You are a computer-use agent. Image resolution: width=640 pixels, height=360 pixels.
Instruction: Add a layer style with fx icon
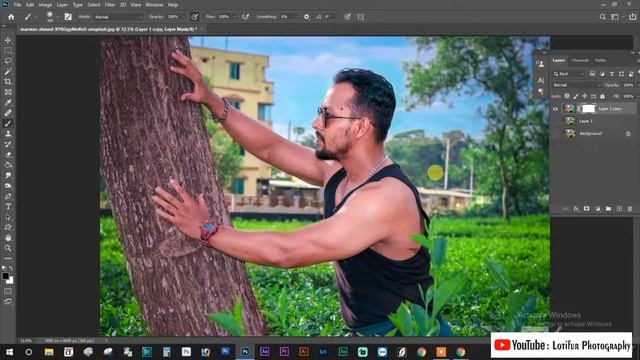[576, 209]
